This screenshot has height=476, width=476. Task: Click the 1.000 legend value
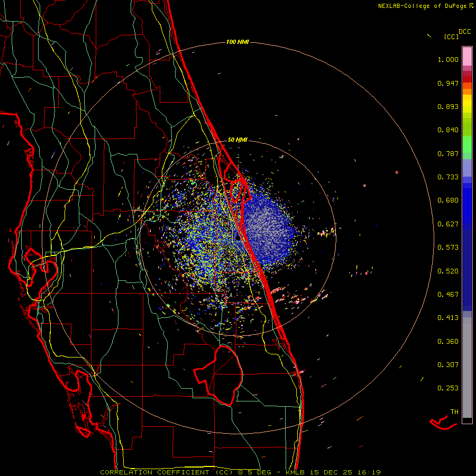click(x=448, y=59)
